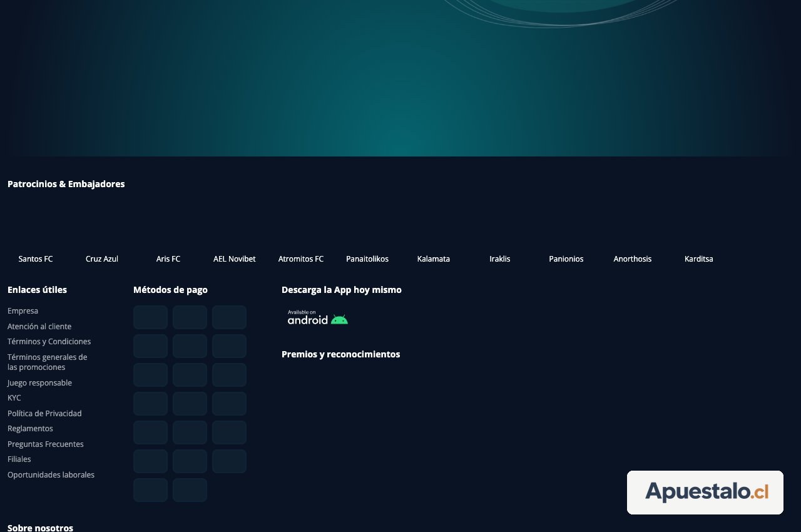The image size is (801, 532).
Task: Select the Panaitolikos sponsor
Action: coord(367,259)
